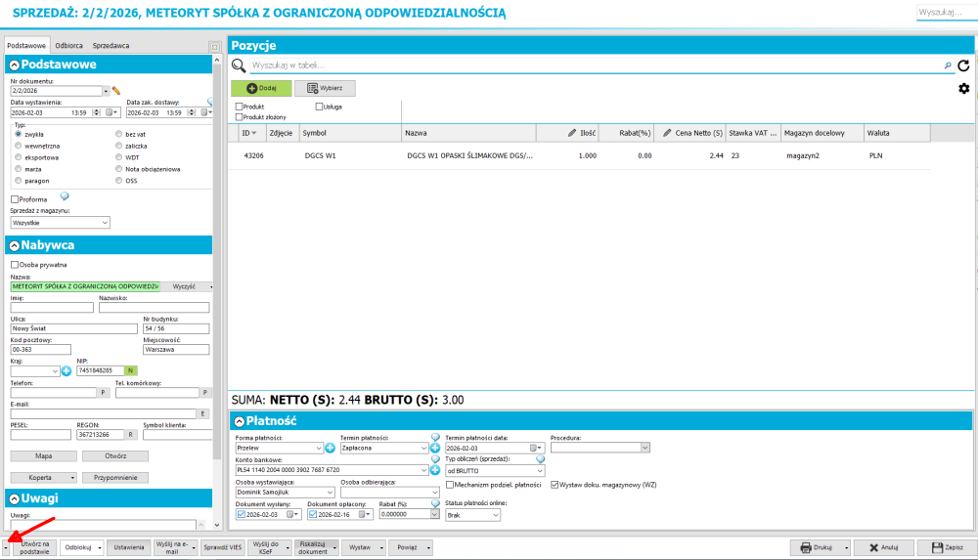Switch to the Odbiorca tab
Screen dimensions: 978x560
68,46
